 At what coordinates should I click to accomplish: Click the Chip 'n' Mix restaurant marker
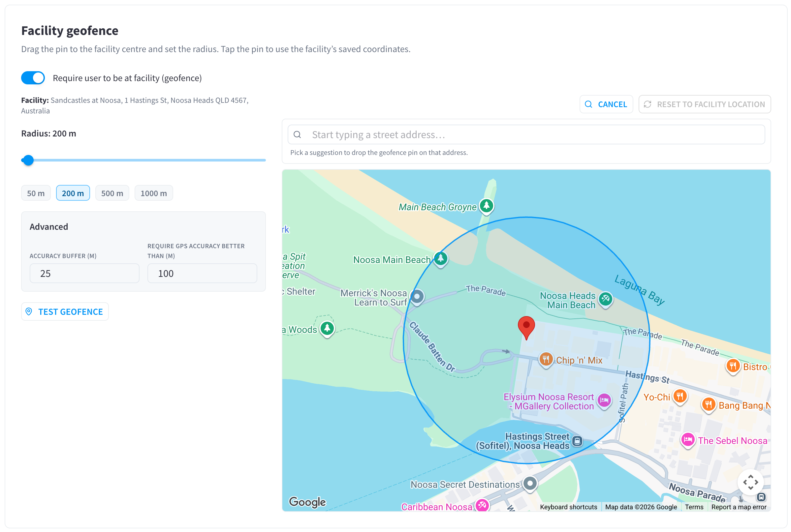tap(546, 359)
